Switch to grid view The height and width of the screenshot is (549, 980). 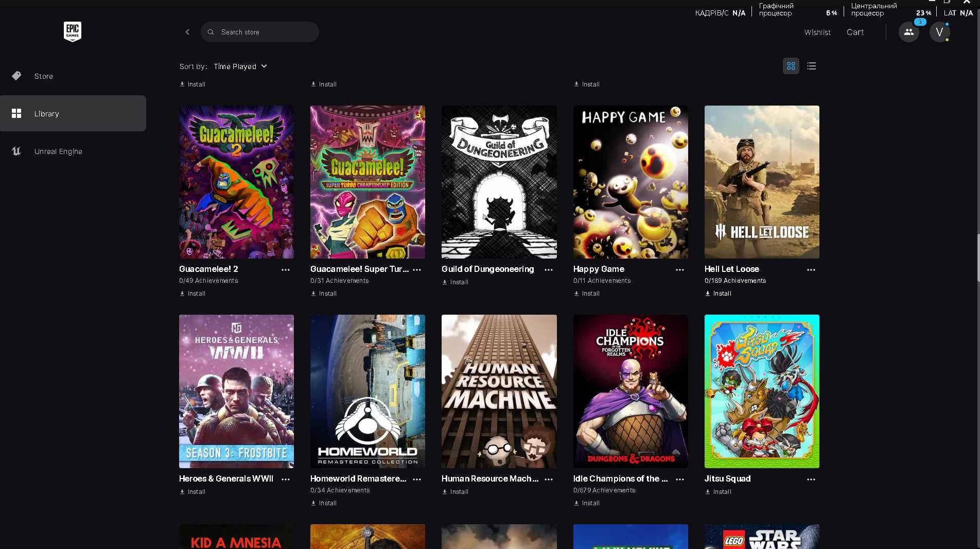pyautogui.click(x=791, y=66)
